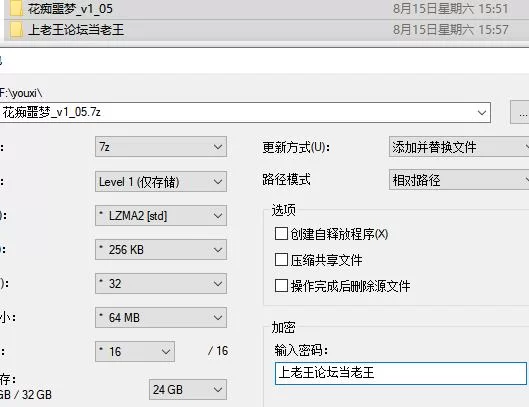Click the date 8月15日星期六 15:51

(450, 9)
